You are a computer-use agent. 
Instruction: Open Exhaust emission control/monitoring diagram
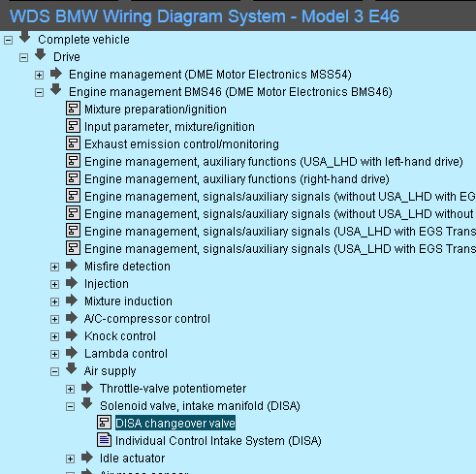(181, 144)
